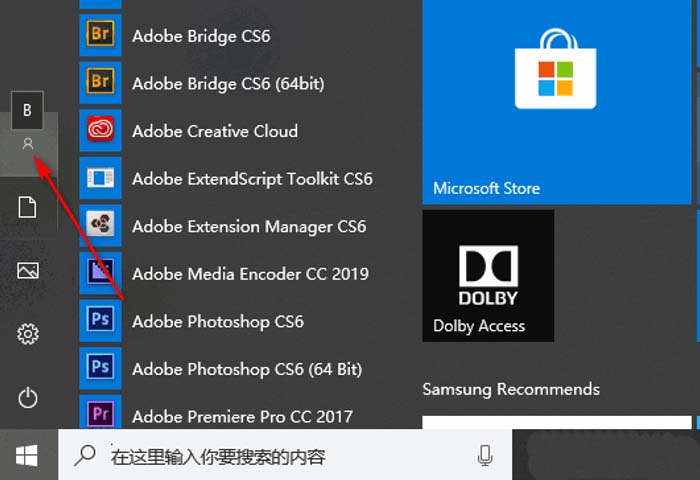Launch Adobe Creative Cloud icon
The height and width of the screenshot is (480, 700).
100,131
